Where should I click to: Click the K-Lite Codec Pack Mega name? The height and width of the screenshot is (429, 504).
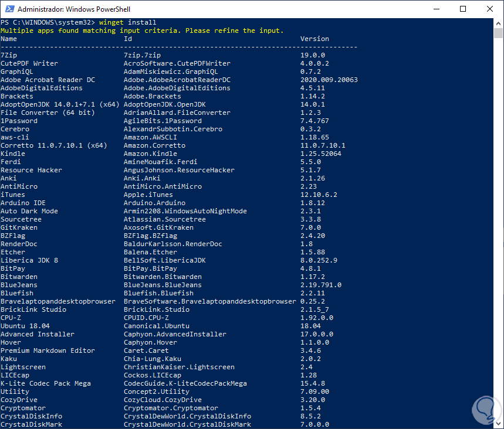(x=46, y=383)
